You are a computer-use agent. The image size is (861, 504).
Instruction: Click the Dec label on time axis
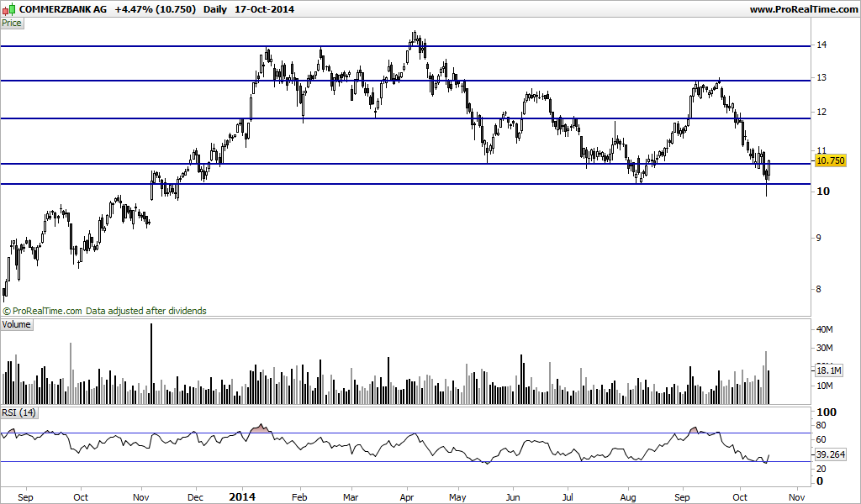[195, 497]
